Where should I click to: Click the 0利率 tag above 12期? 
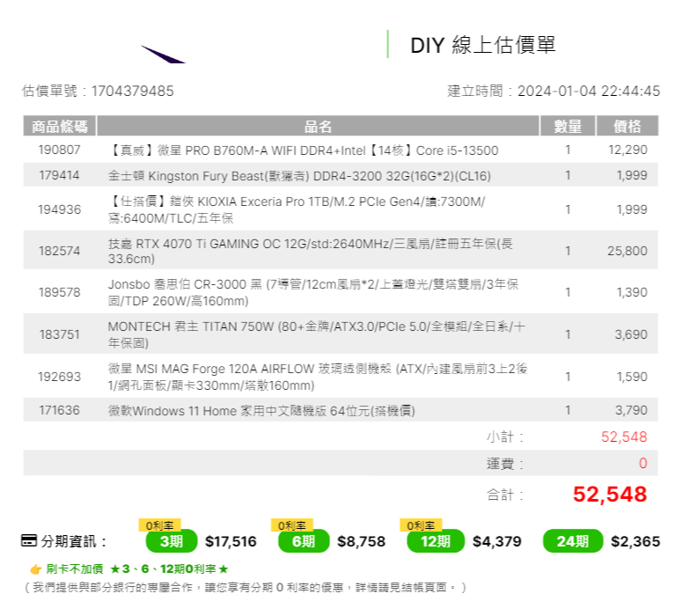[421, 525]
